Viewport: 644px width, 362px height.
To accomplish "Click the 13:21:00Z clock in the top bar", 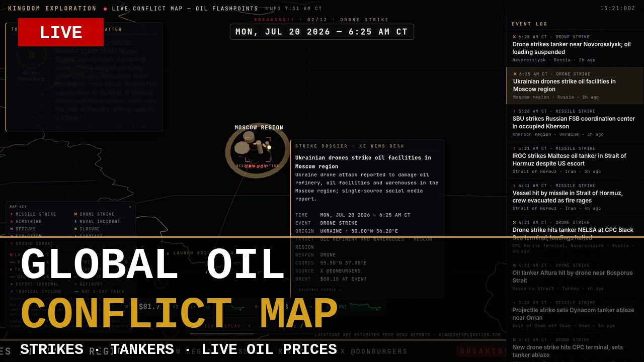I will coord(617,9).
